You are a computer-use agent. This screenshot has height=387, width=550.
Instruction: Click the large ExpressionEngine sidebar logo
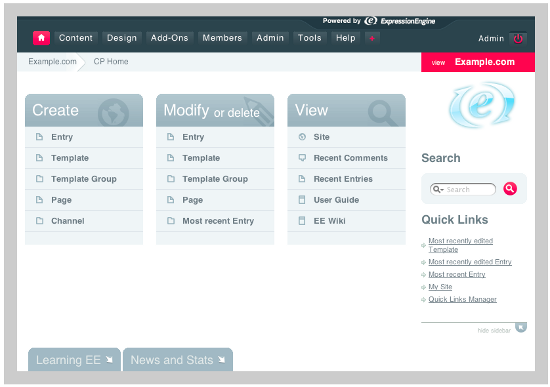482,105
